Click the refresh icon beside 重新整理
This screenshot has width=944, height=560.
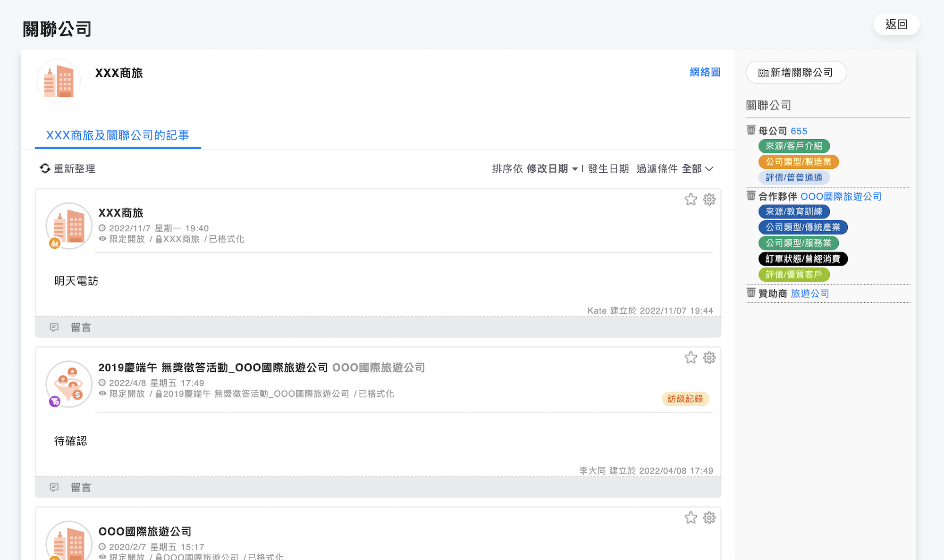click(x=45, y=168)
